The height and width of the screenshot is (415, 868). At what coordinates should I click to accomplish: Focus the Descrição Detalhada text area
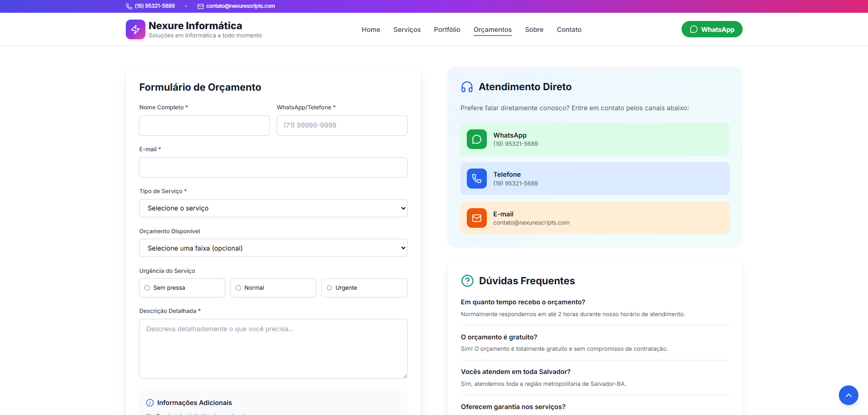coord(273,348)
